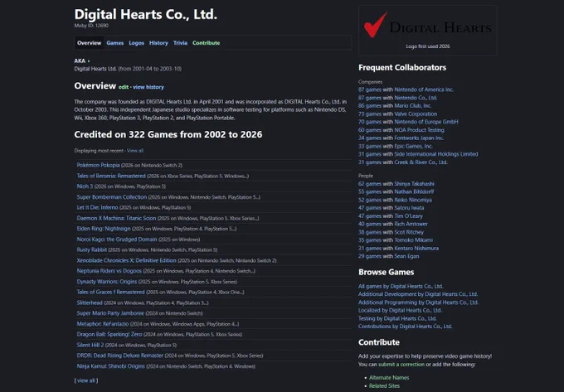Open Nintendo of Europe GmbH link

point(425,122)
